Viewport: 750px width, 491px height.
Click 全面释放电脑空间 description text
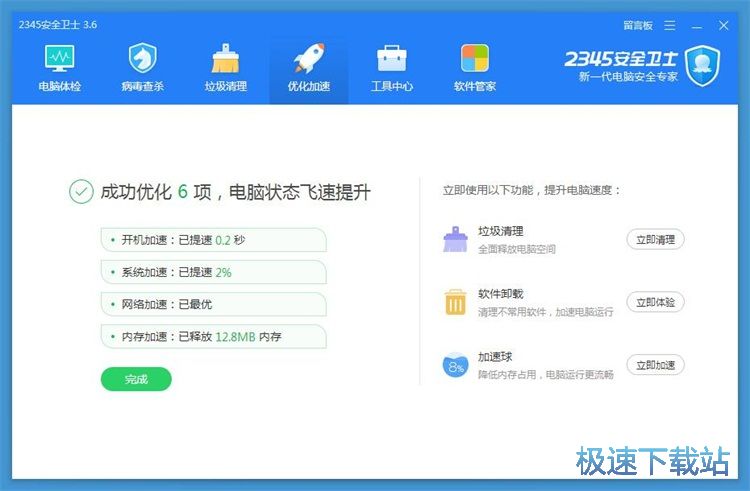coord(517,249)
